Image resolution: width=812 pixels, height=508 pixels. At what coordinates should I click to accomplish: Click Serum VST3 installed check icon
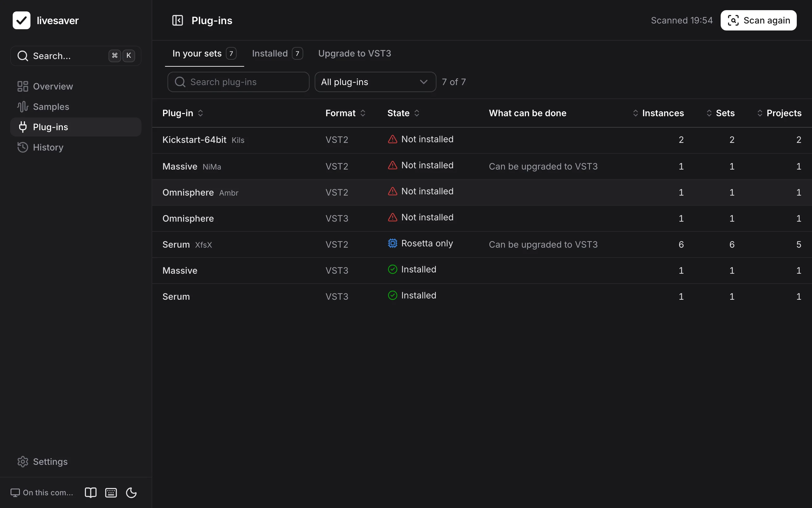pos(393,295)
